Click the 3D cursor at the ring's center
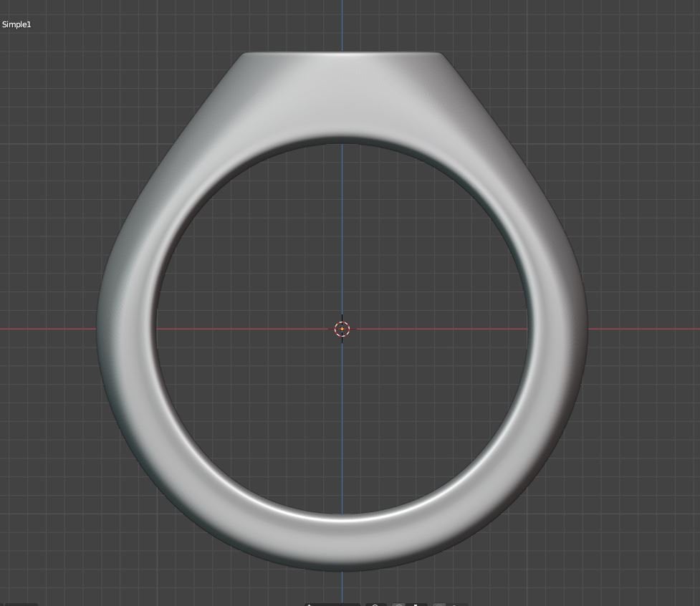Viewport: 700px width, 606px height. pos(342,329)
